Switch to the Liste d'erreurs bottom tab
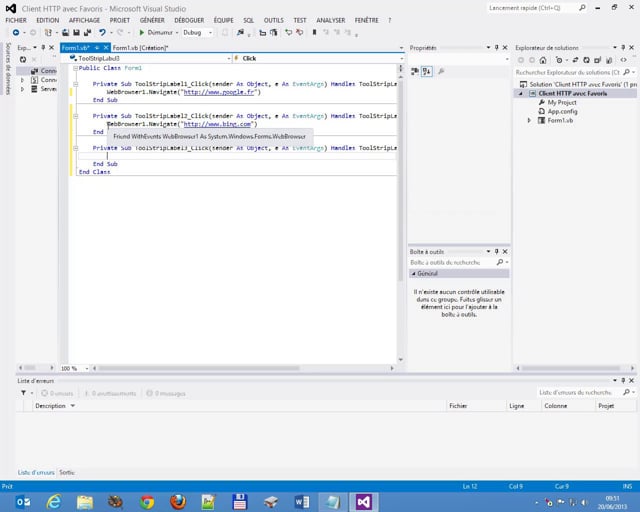640x512 pixels. tap(36, 472)
